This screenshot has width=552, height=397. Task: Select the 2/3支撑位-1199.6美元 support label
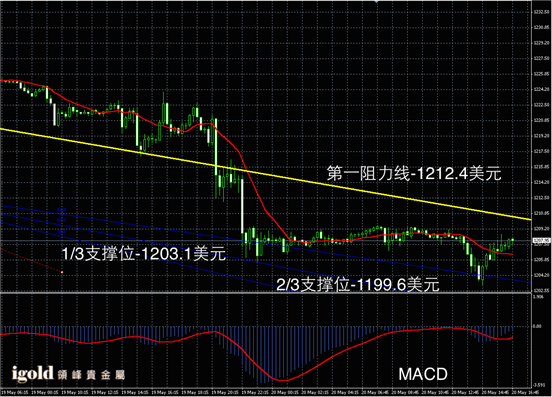point(358,284)
